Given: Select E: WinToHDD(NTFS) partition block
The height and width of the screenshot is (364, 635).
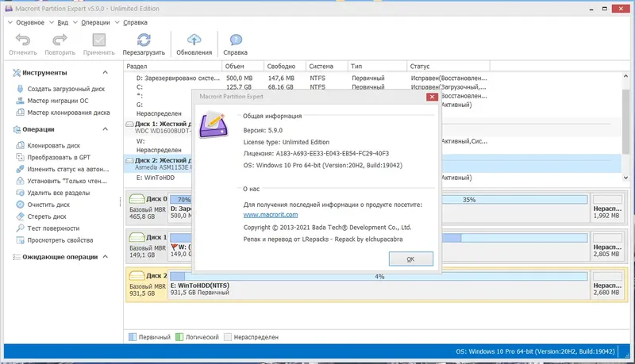Looking at the screenshot, I should [x=379, y=285].
